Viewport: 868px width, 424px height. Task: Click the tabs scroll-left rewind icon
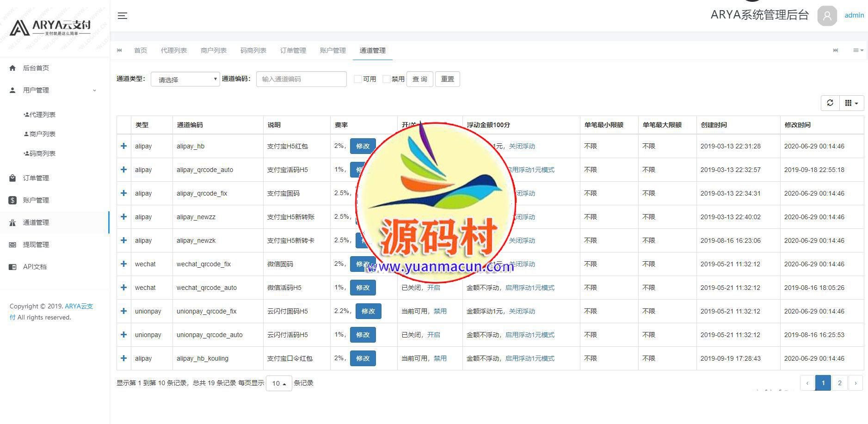click(119, 50)
